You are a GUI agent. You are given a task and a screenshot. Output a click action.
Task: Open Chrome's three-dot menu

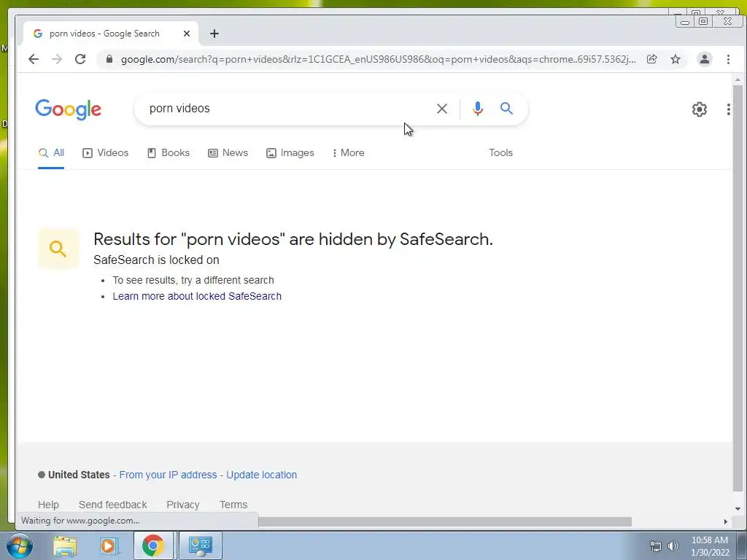[x=728, y=59]
